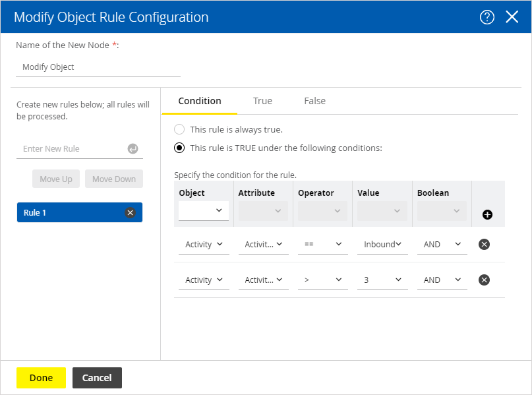Select 'This rule is always true' radio
Viewport: 532px width, 395px height.
(x=179, y=129)
